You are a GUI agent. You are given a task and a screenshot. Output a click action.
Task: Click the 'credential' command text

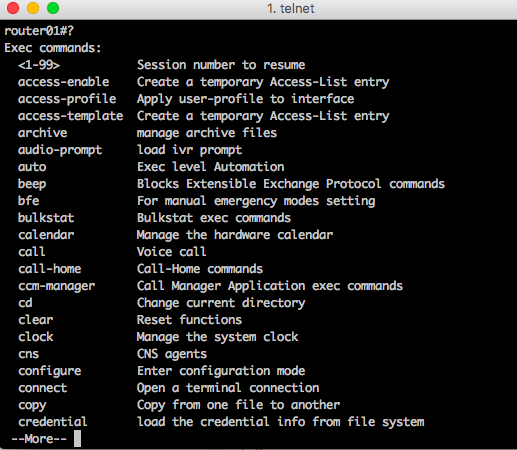pos(53,422)
